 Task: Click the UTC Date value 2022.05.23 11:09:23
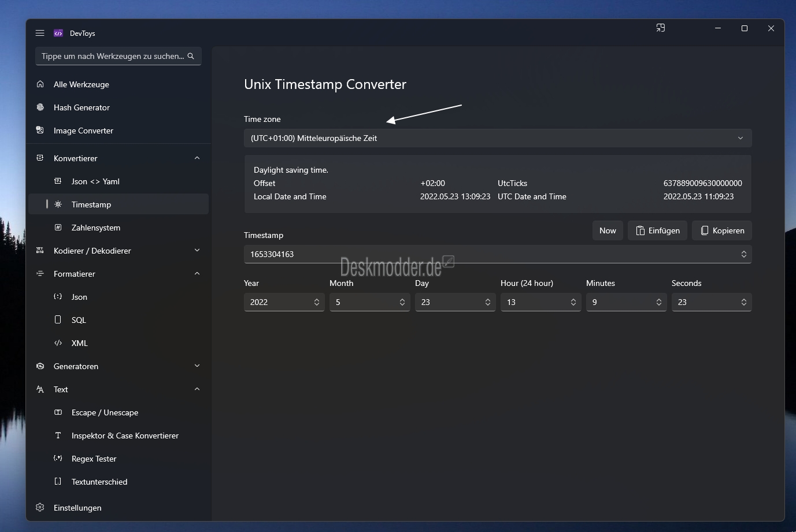(698, 196)
